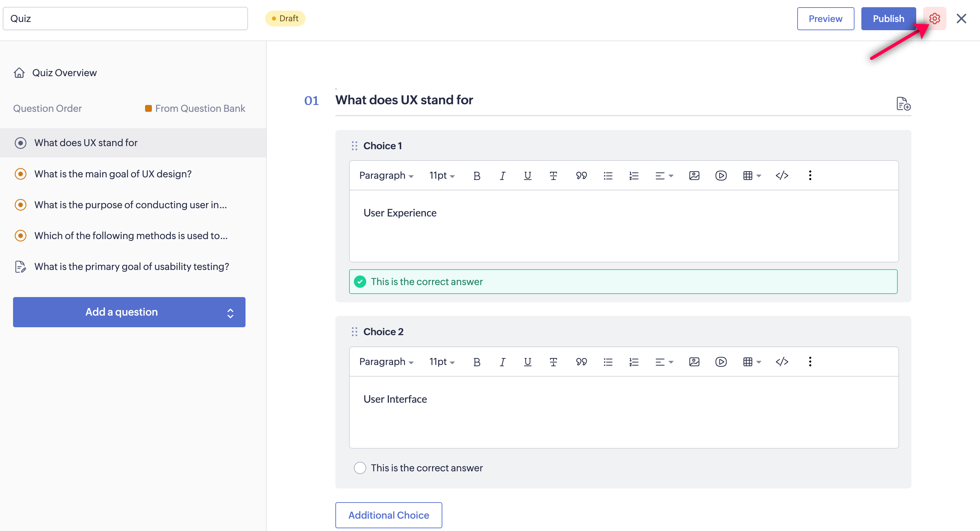Select question about main goal of UX design
The height and width of the screenshot is (531, 980).
pos(112,174)
